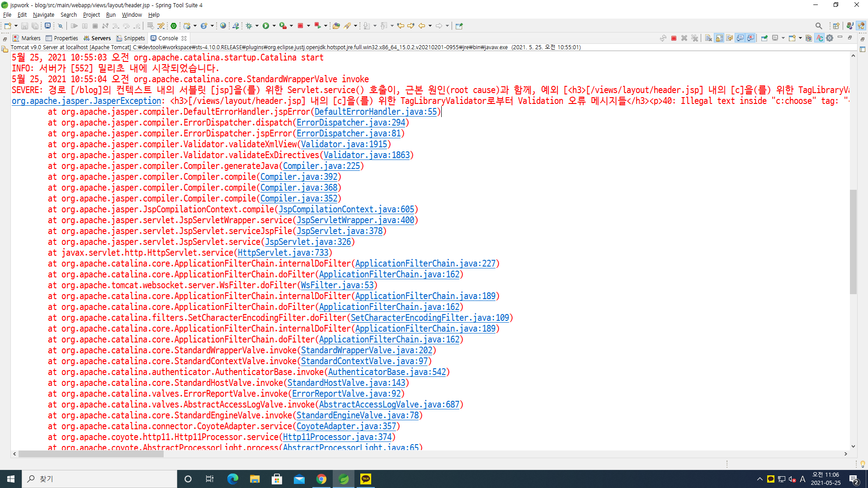
Task: Click the red Terminate icon in Console toolbar
Action: coord(674,38)
